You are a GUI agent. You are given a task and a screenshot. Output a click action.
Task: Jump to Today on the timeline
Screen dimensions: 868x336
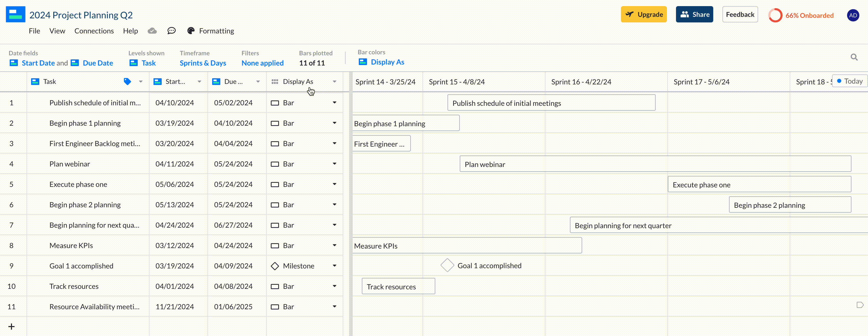pos(849,81)
